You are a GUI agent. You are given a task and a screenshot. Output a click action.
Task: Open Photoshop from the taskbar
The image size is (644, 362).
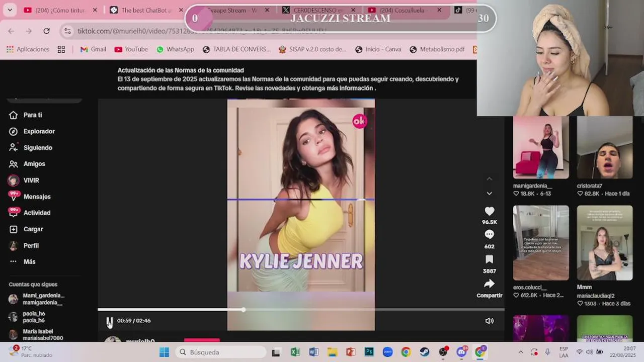coord(369,352)
